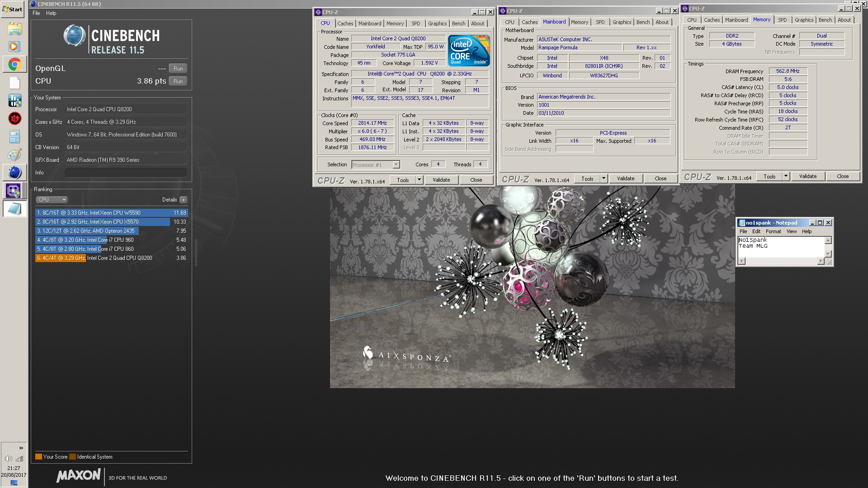Click the Notepad title bar icon
Image resolution: width=868 pixels, height=488 pixels.
[741, 223]
